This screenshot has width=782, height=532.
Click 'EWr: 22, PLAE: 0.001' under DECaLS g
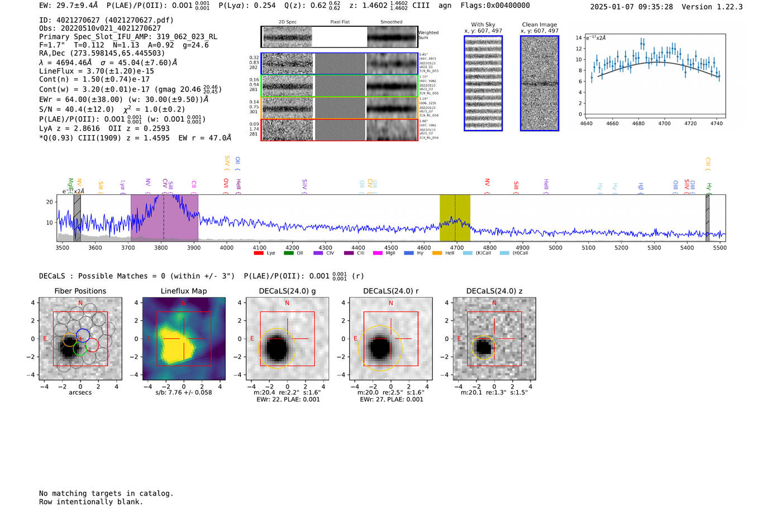point(288,400)
